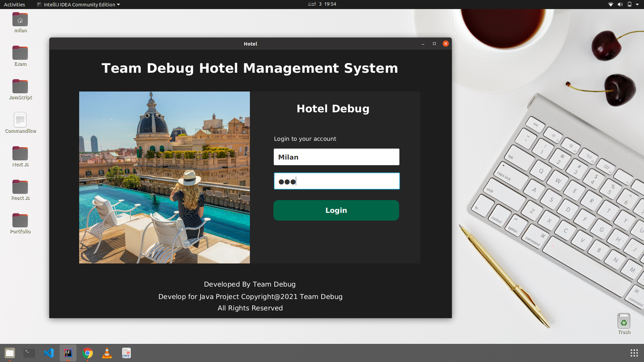
Task: Click the clock in the top bar
Action: pos(322,4)
